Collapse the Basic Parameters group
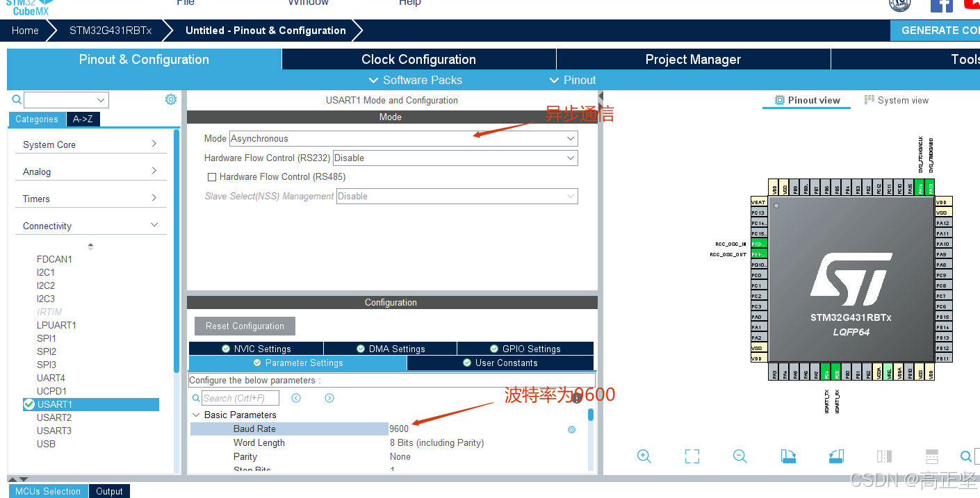This screenshot has height=498, width=980. point(196,415)
